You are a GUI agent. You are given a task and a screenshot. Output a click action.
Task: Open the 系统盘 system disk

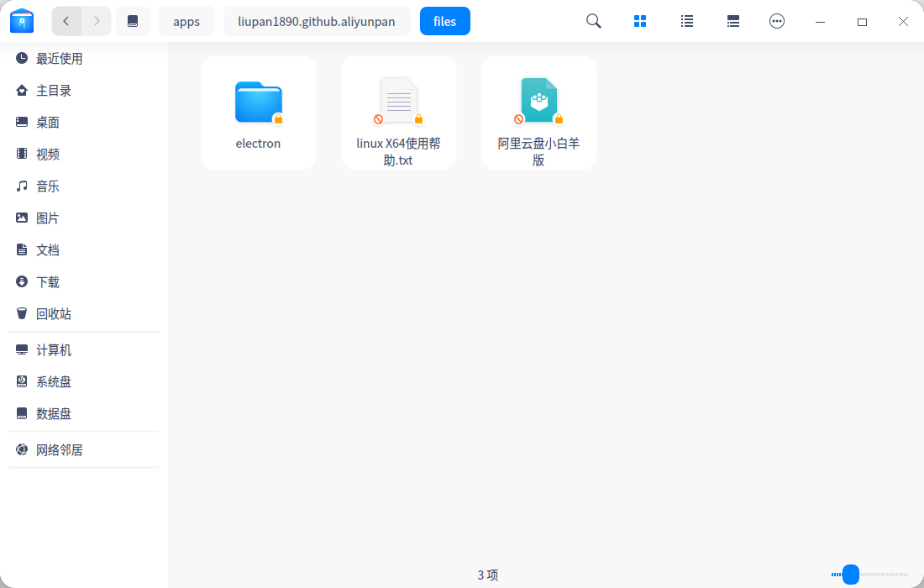pos(52,381)
